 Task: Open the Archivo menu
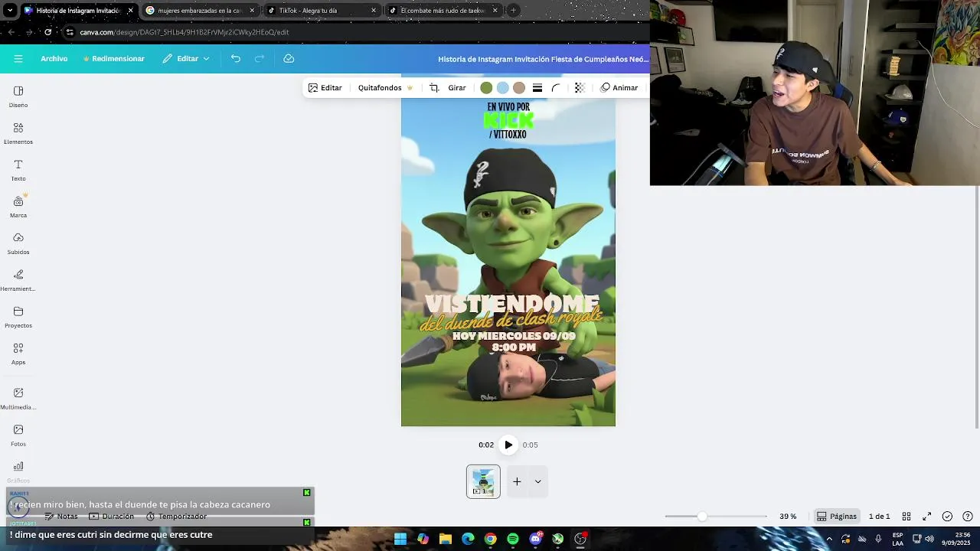click(54, 59)
